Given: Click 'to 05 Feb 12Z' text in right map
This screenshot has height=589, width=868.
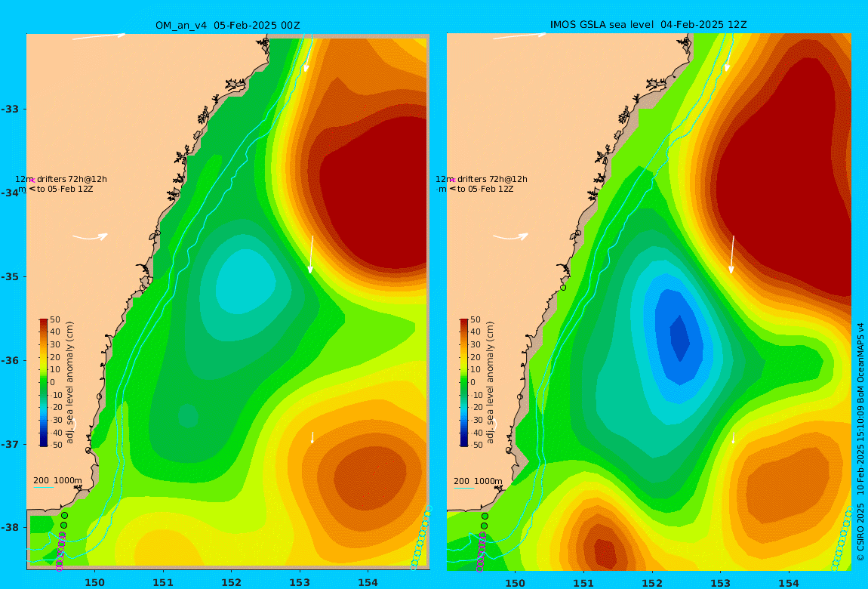Looking at the screenshot, I should [x=485, y=190].
